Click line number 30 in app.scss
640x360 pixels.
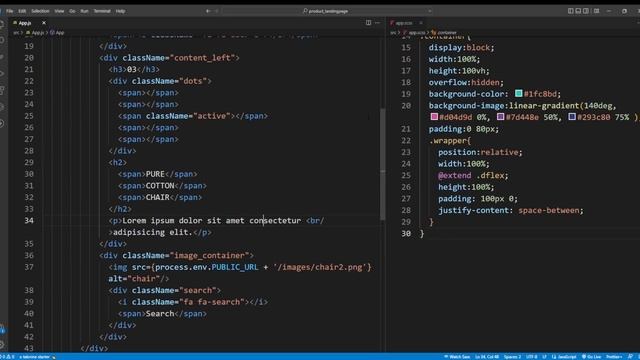[406, 233]
